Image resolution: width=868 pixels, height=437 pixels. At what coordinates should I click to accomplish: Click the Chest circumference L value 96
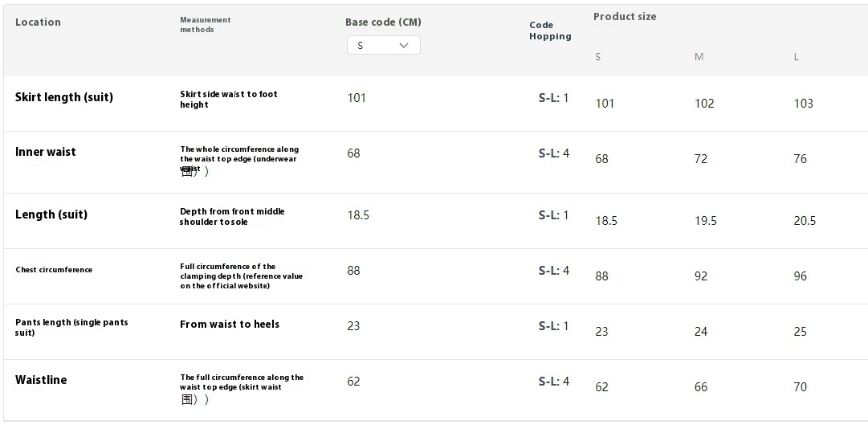point(800,276)
